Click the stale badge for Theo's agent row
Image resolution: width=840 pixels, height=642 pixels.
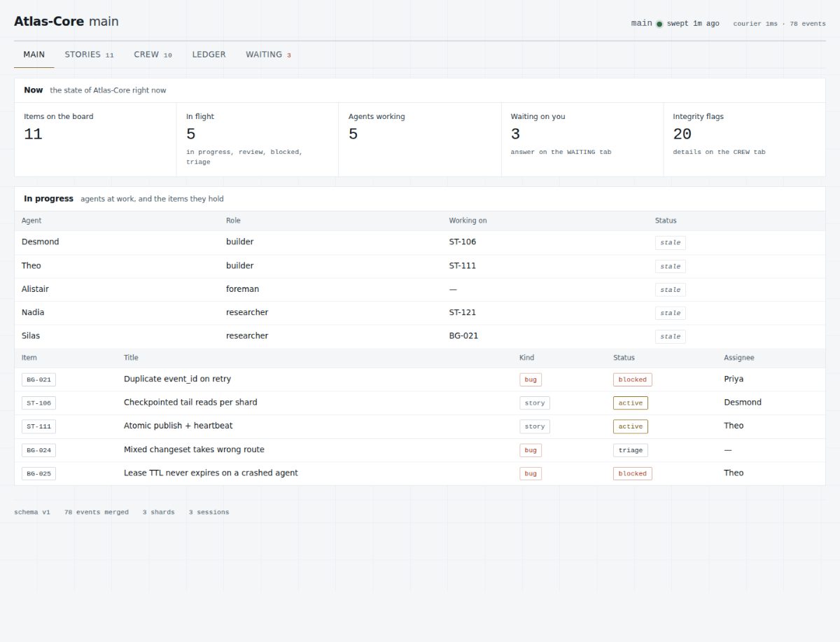click(x=670, y=267)
